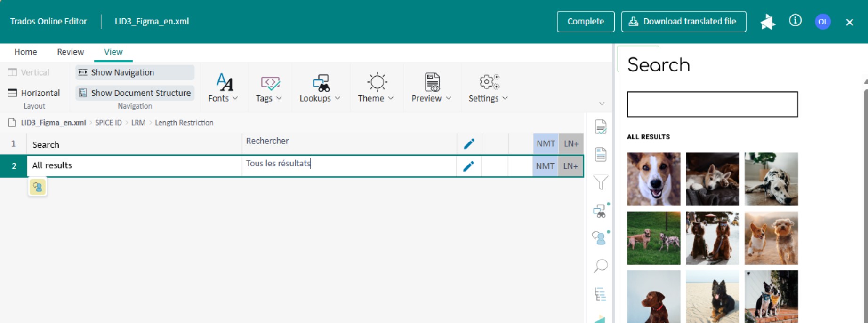
Task: Open the document structure tree sidebar icon
Action: [600, 294]
